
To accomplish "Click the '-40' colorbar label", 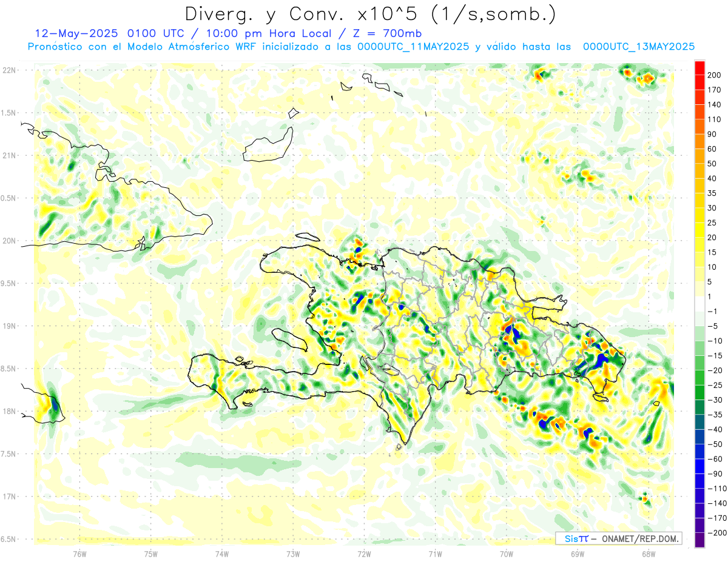I will pyautogui.click(x=716, y=429).
